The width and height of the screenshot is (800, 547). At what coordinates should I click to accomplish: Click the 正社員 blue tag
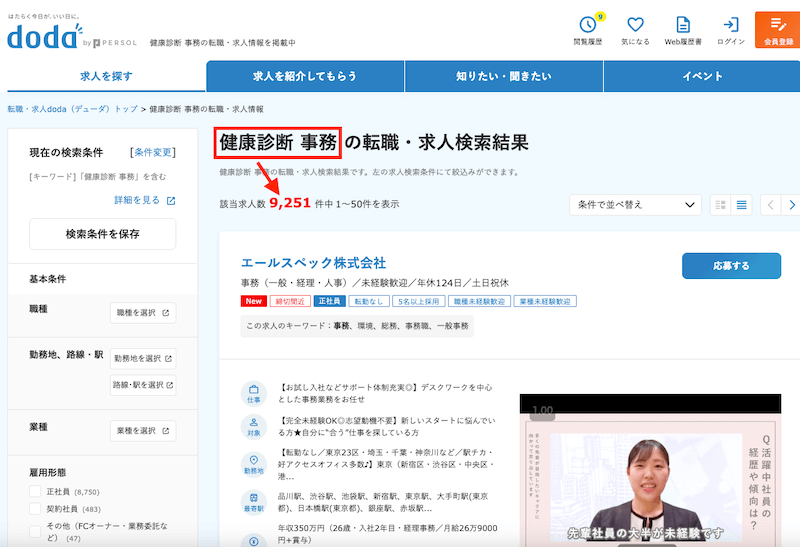coord(329,301)
